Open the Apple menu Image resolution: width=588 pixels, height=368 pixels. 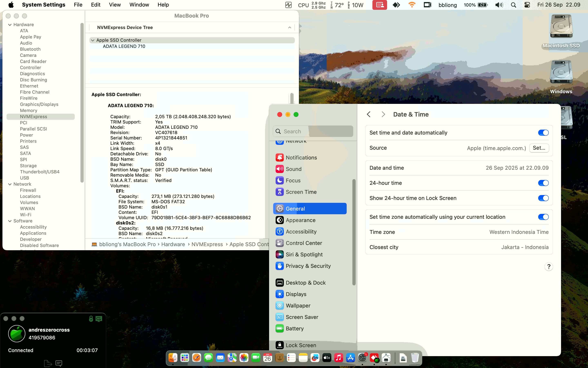pyautogui.click(x=11, y=5)
